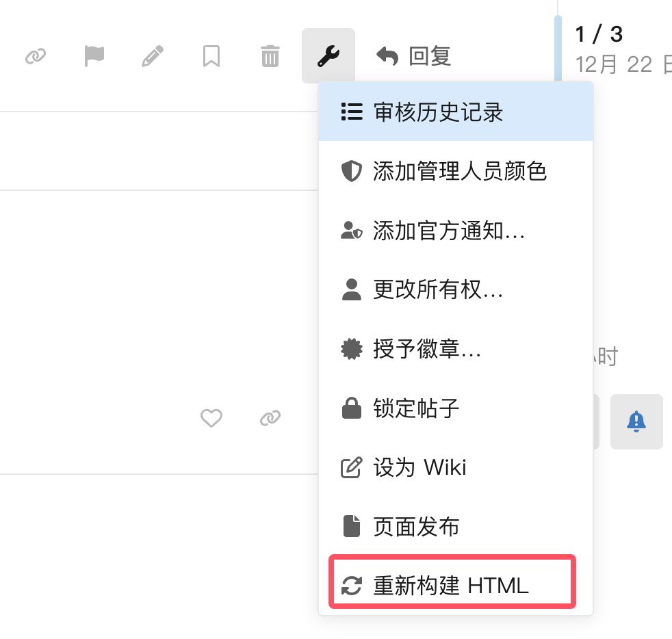The width and height of the screenshot is (672, 639).
Task: Edit the post using pencil icon
Action: (x=153, y=56)
